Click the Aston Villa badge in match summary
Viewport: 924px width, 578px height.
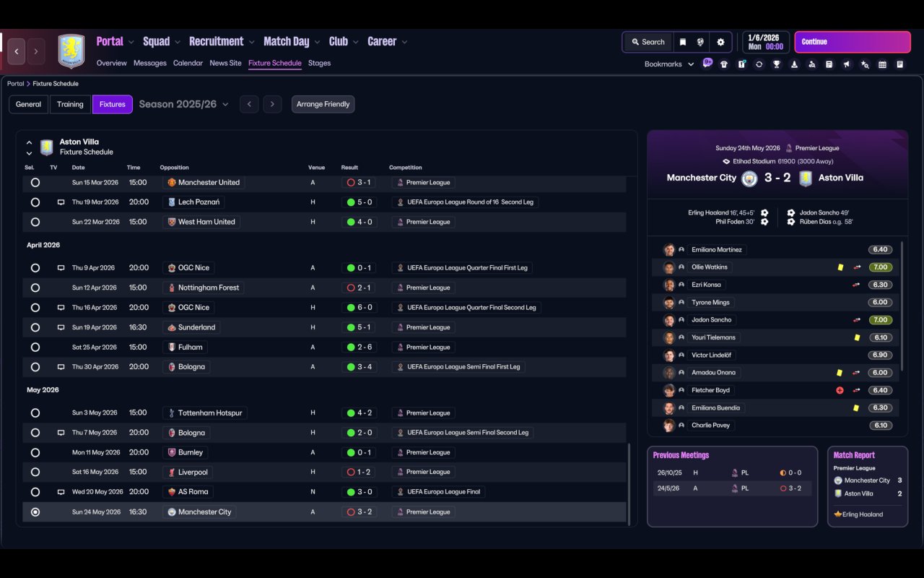[x=806, y=178]
